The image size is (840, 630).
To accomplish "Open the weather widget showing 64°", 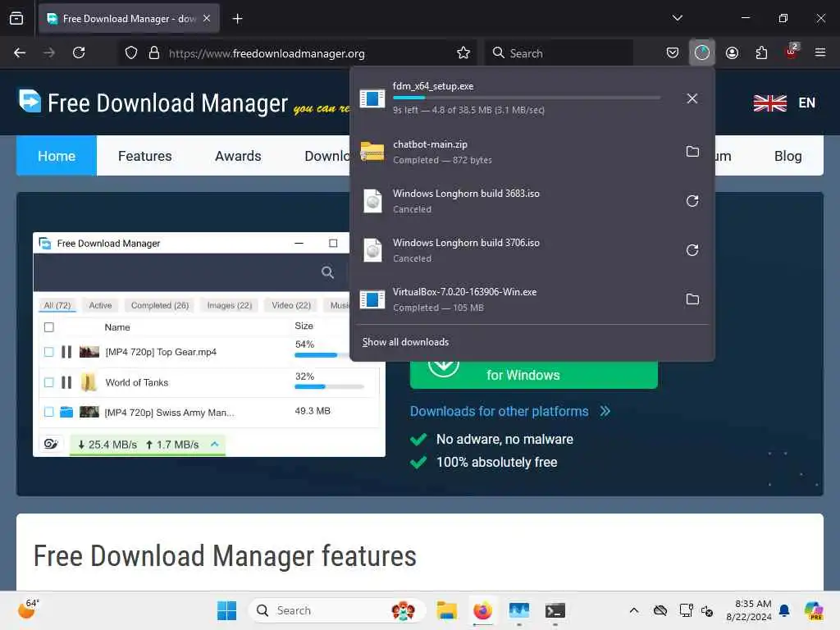I will [29, 609].
